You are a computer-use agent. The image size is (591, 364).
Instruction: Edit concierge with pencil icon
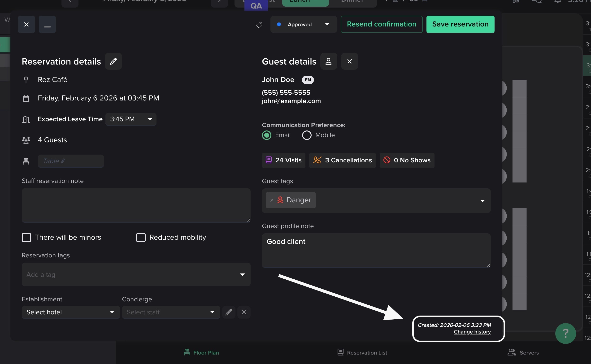click(x=229, y=312)
